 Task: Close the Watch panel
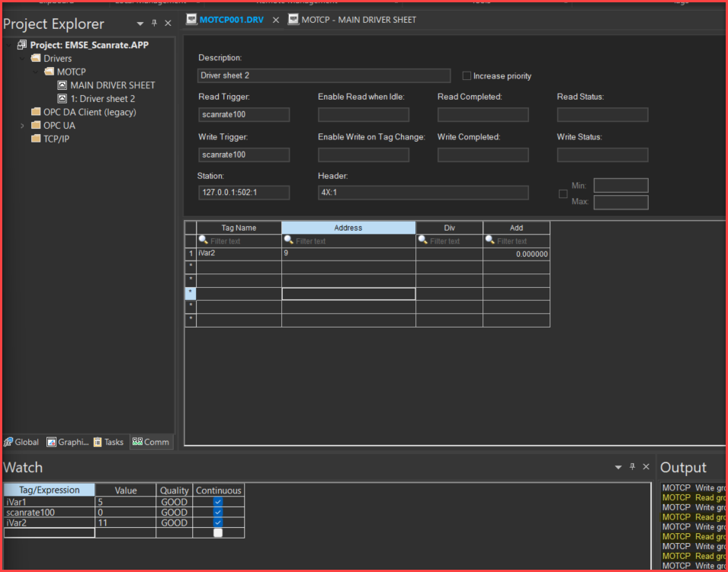point(646,467)
